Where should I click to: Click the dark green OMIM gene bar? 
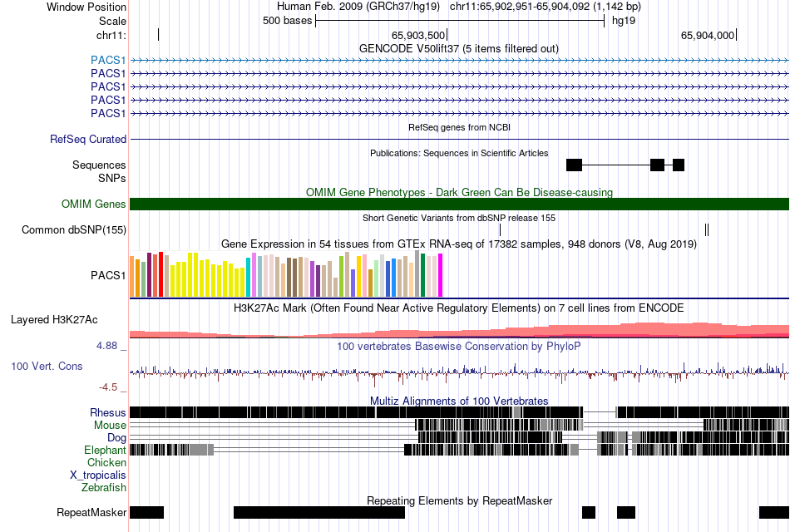click(x=459, y=204)
